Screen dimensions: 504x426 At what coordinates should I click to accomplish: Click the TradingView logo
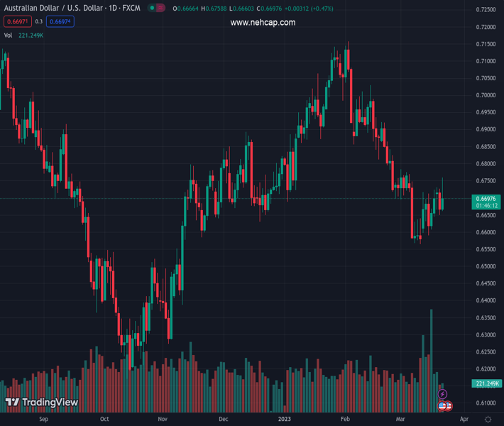tap(41, 403)
